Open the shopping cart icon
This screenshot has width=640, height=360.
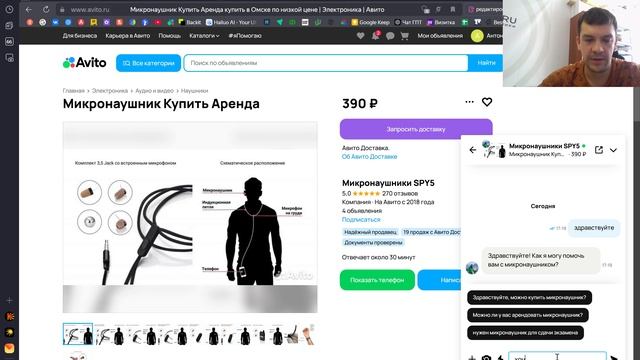pos(404,36)
